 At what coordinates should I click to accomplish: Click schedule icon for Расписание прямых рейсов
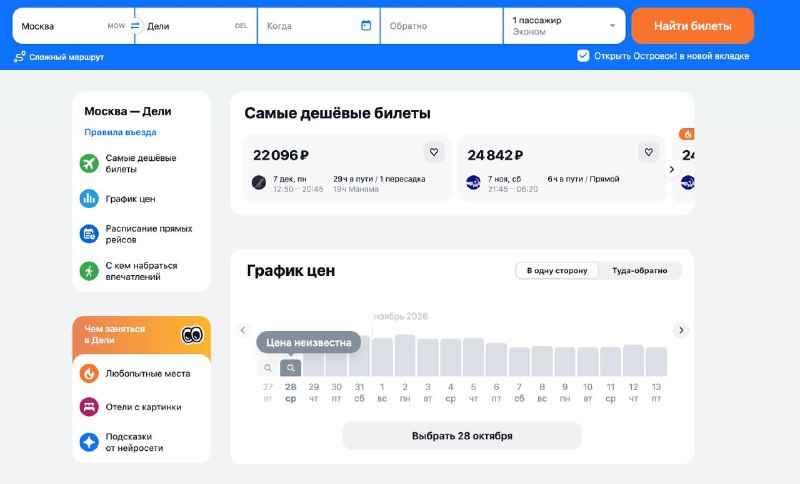pyautogui.click(x=89, y=234)
